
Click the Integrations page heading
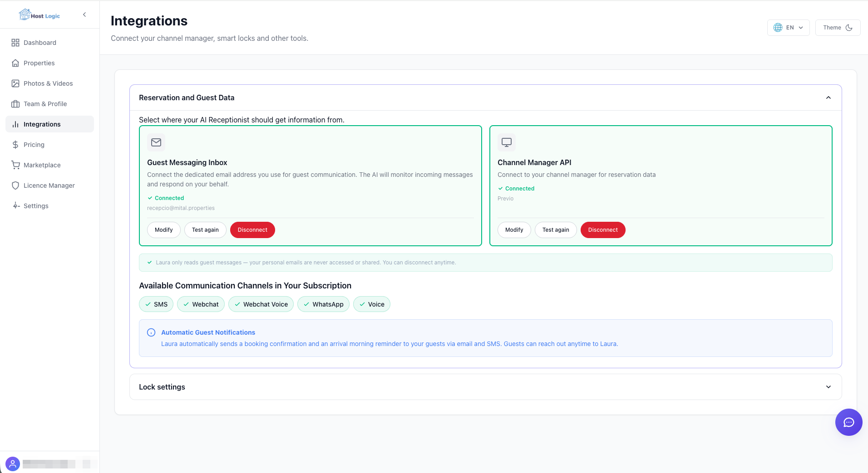[149, 21]
